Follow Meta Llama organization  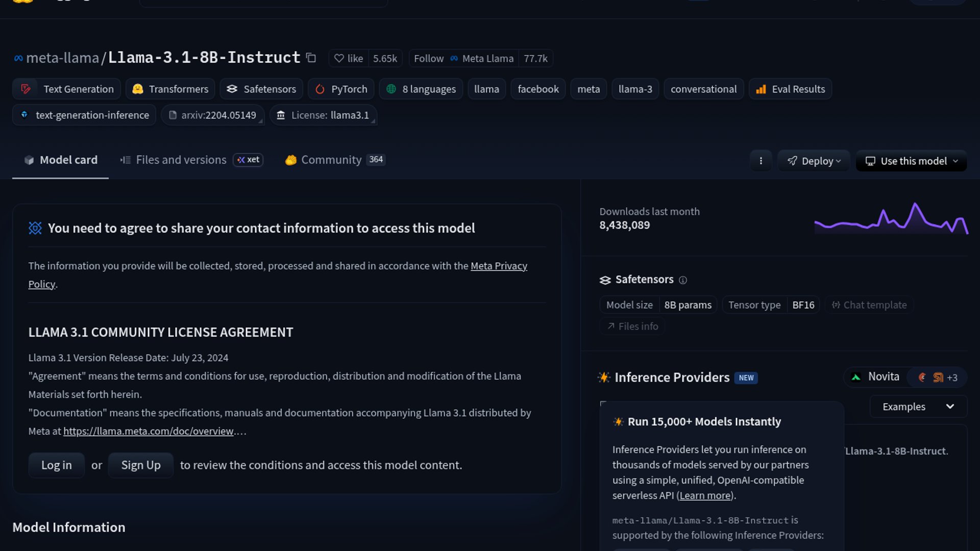(x=428, y=59)
